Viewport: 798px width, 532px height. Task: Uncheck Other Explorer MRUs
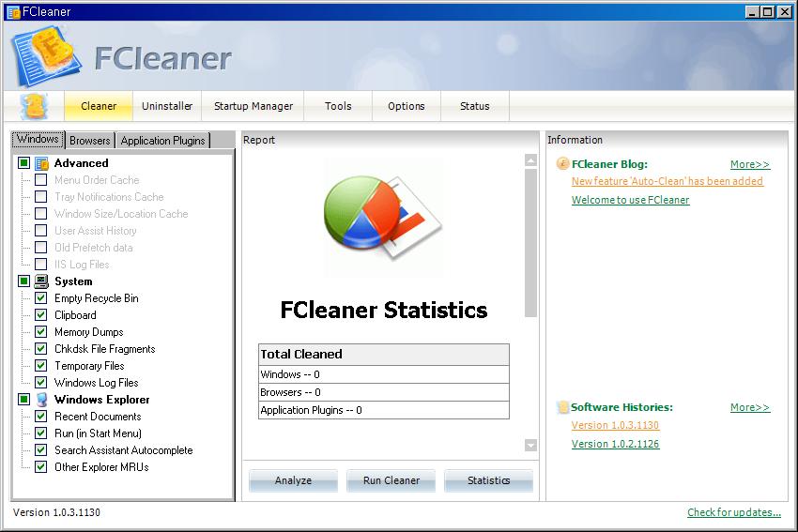pos(40,466)
